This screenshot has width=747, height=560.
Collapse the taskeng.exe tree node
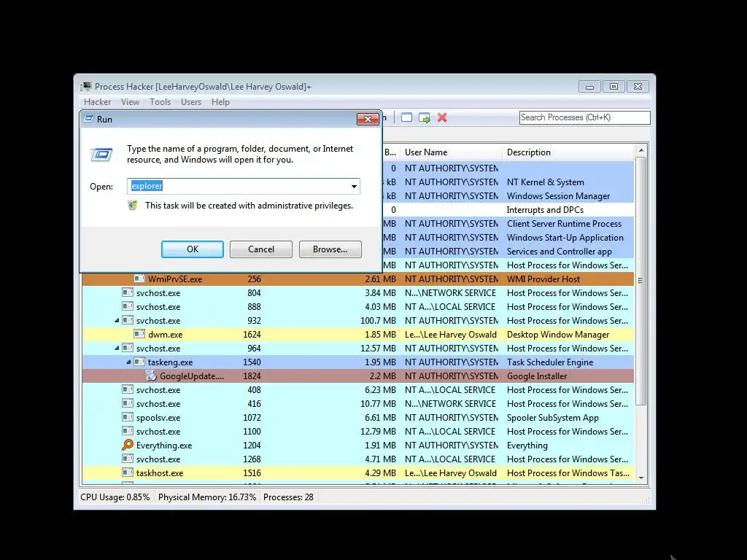tap(128, 362)
